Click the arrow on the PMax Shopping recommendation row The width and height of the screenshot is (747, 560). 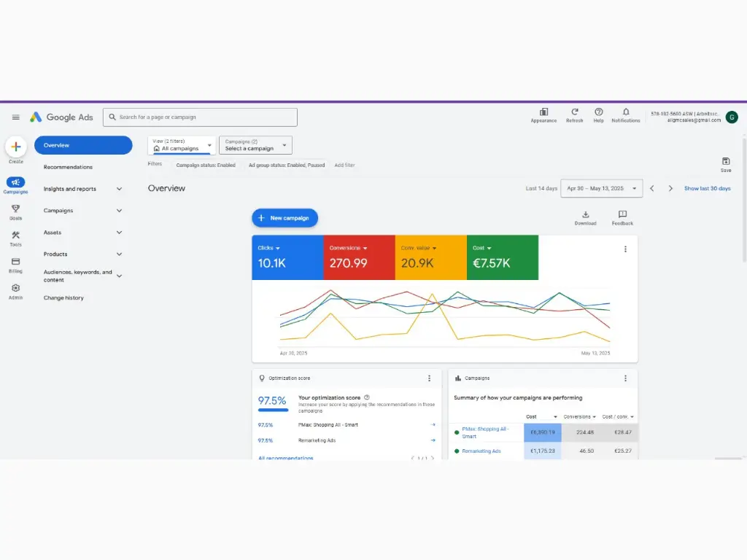coord(433,425)
